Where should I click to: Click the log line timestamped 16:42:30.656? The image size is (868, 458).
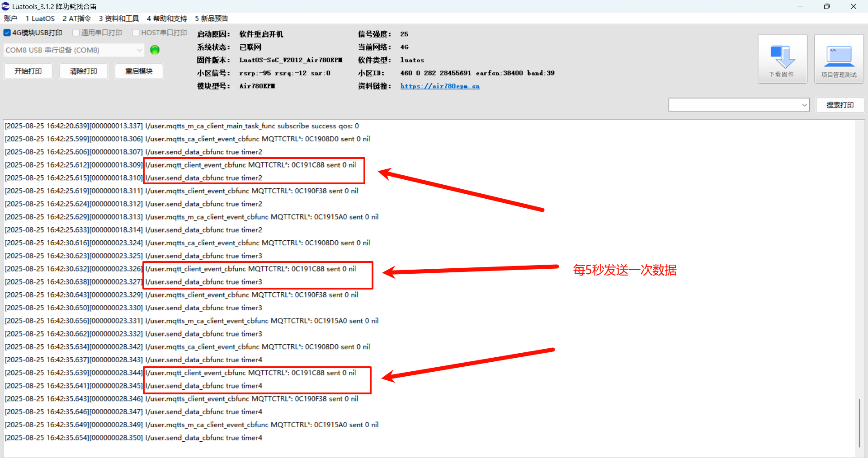[x=192, y=321]
